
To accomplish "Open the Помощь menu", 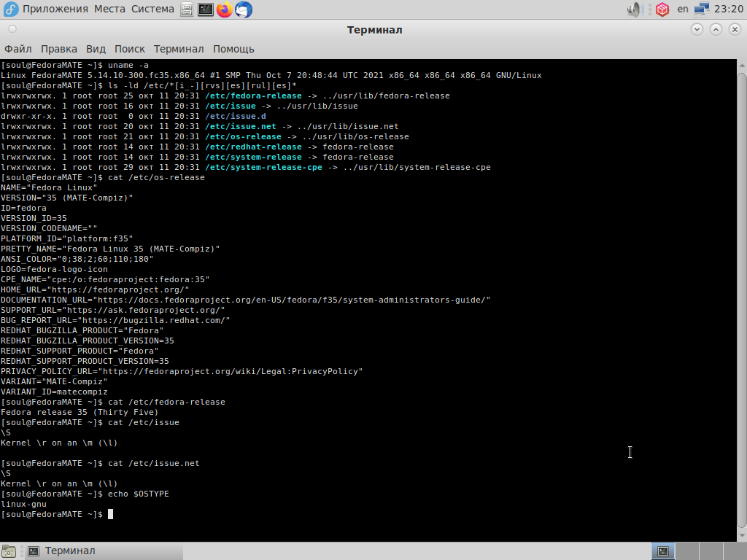I will pos(233,49).
